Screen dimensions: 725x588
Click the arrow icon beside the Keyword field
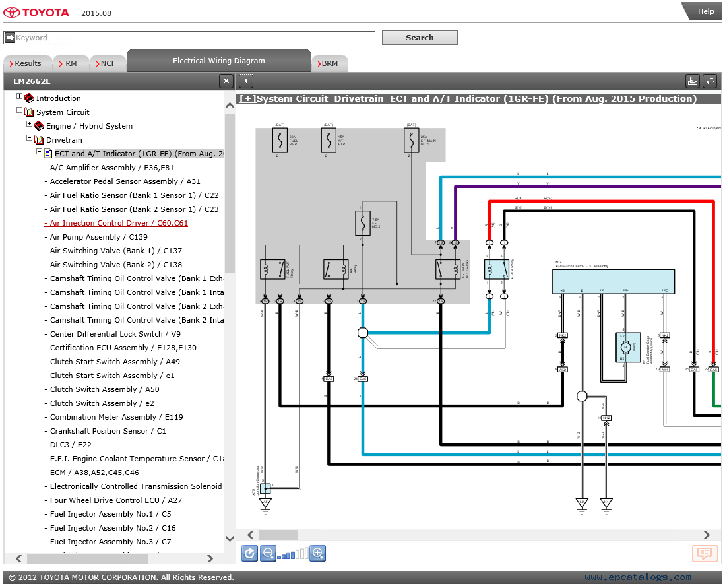click(x=10, y=38)
